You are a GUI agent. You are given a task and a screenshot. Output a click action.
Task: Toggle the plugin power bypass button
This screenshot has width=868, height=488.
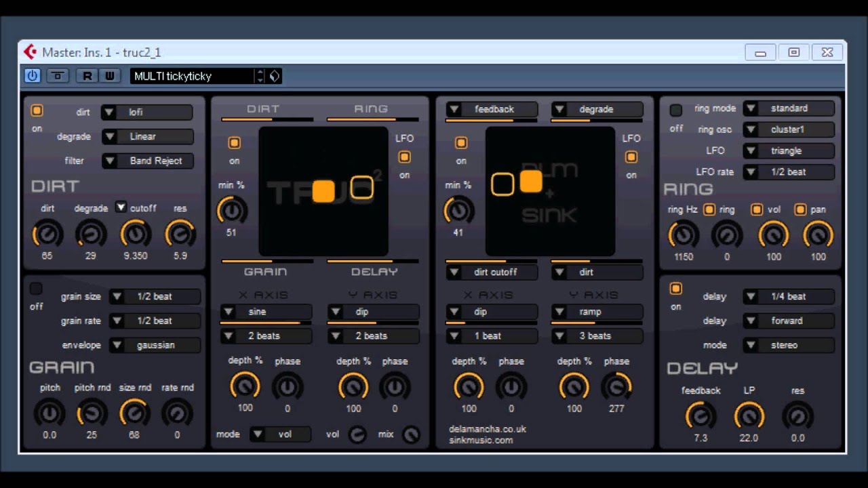(x=32, y=76)
